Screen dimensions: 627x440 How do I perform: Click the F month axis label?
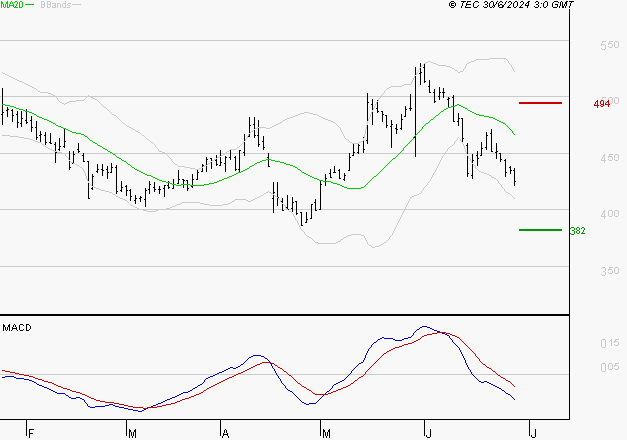(31, 434)
